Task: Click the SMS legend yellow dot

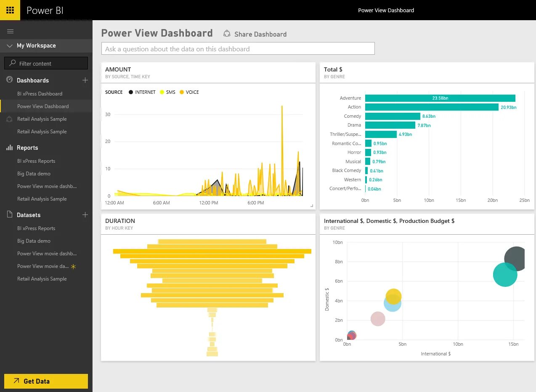Action: (162, 92)
